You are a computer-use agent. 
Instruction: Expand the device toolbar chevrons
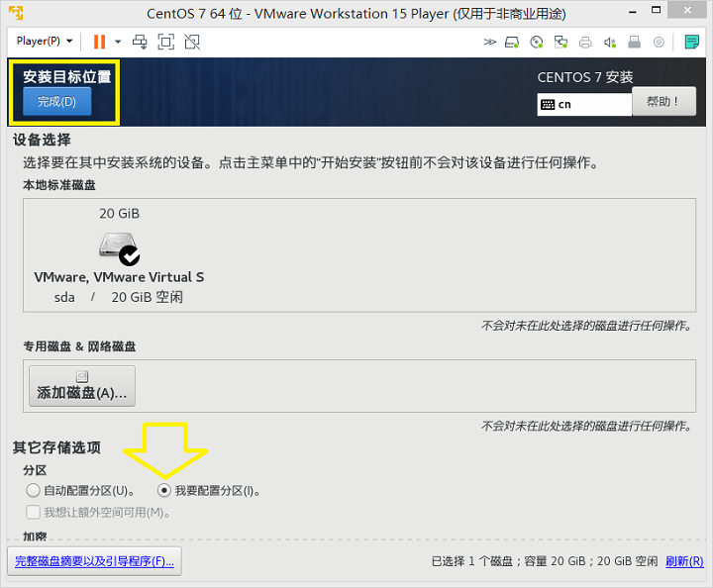490,43
